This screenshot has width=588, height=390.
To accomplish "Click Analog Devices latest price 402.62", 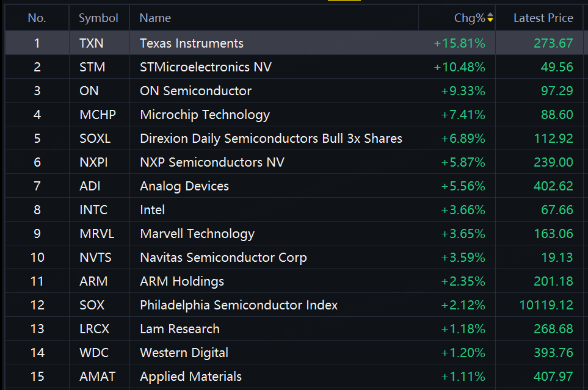I will click(x=553, y=186).
